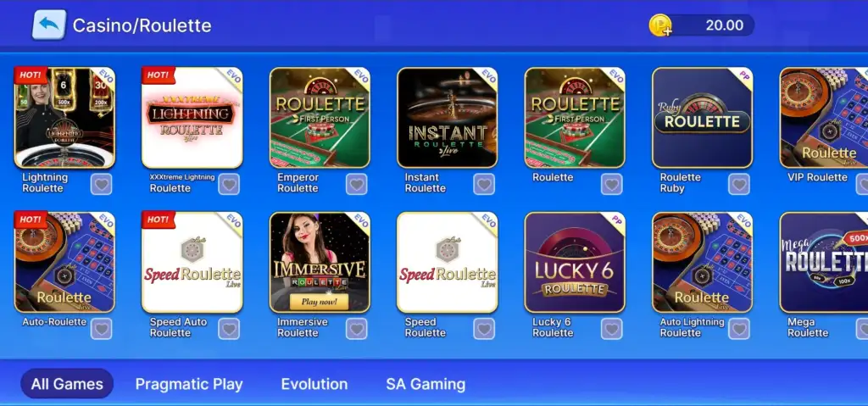The height and width of the screenshot is (406, 868).
Task: Open Lightning Roulette game thumbnail
Action: [x=64, y=118]
